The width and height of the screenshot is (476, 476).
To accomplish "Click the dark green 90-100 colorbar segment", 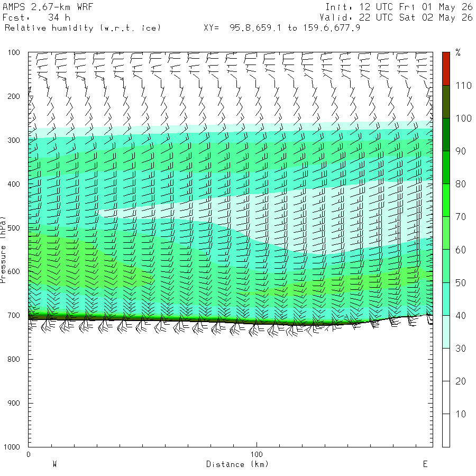I will (446, 134).
